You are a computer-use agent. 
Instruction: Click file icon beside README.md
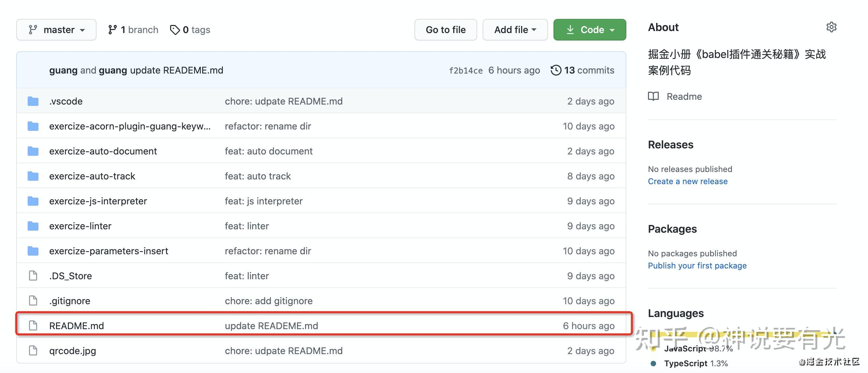pyautogui.click(x=33, y=326)
